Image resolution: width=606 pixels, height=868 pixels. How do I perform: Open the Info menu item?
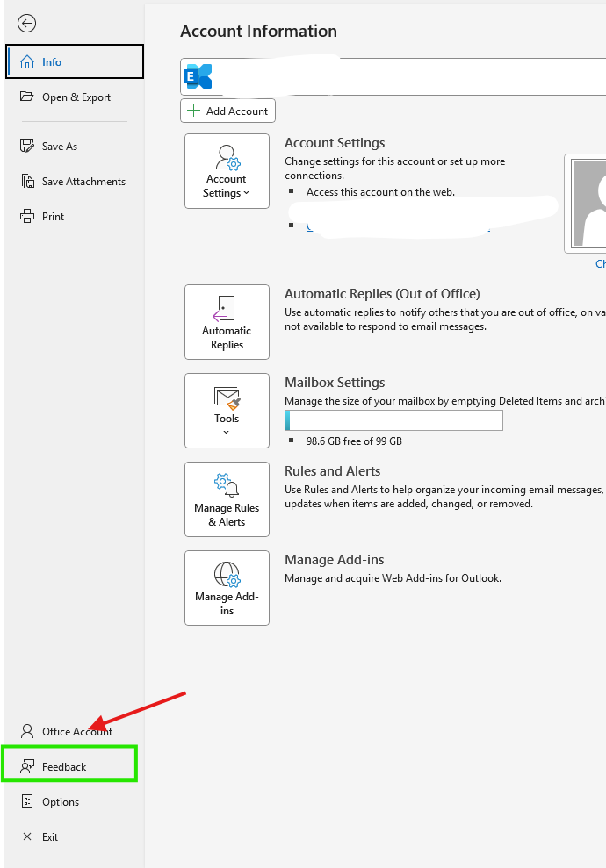pos(75,62)
